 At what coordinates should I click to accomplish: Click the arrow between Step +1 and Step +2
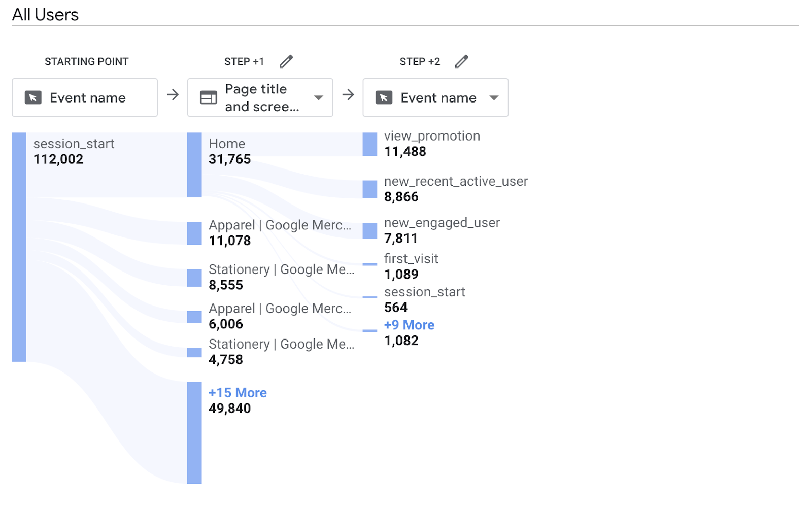(x=348, y=95)
